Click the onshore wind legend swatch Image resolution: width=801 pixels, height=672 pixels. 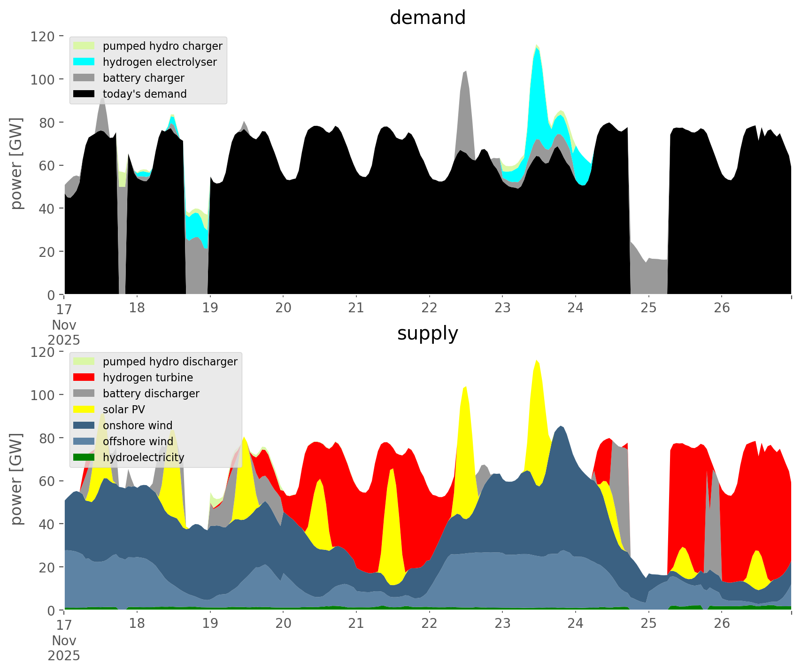84,425
